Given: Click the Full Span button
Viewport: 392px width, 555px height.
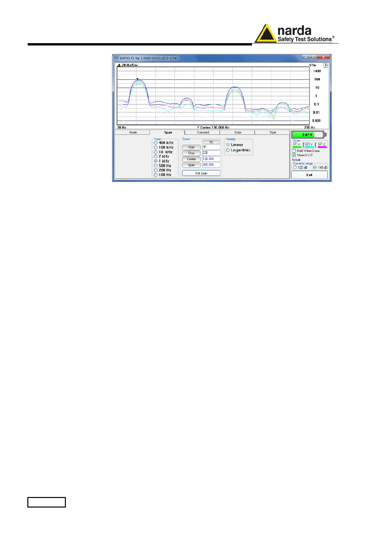Looking at the screenshot, I should [201, 173].
